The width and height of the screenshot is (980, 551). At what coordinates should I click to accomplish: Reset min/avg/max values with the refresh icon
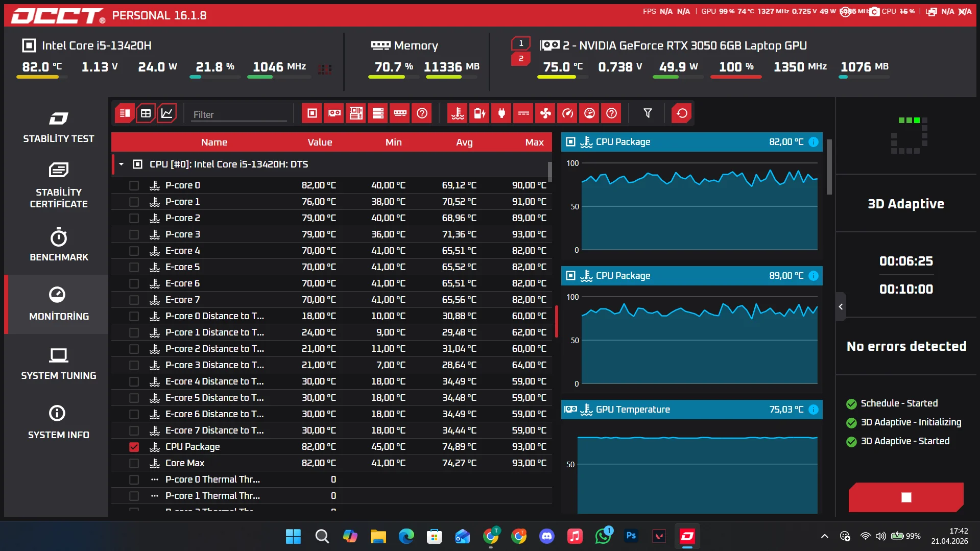click(682, 113)
